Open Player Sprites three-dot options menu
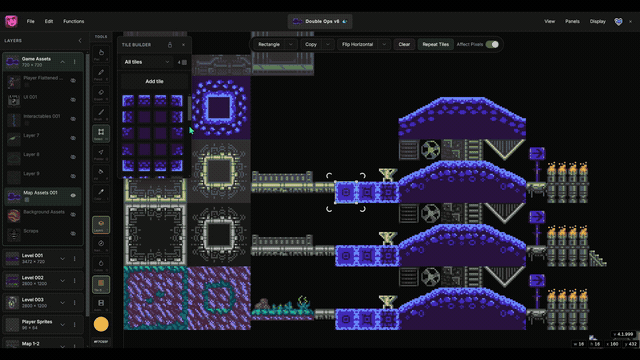Screen dimensions: 640x360 pos(74,324)
